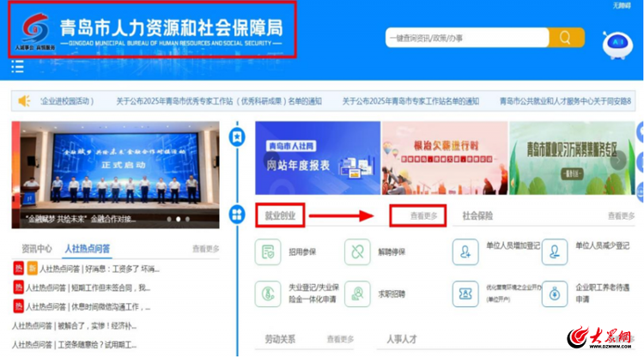Click the orange search magnifier button

click(x=565, y=38)
